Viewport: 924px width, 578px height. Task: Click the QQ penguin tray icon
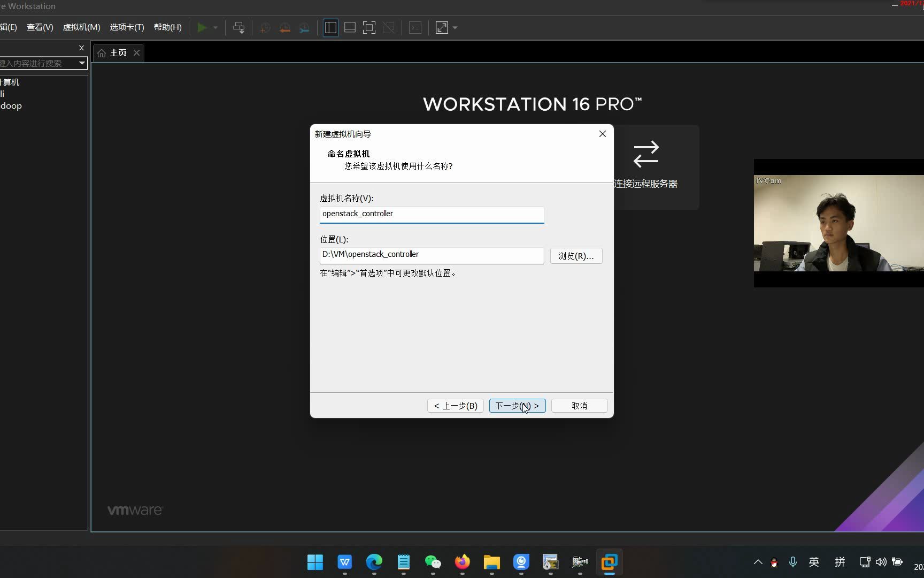tap(774, 562)
